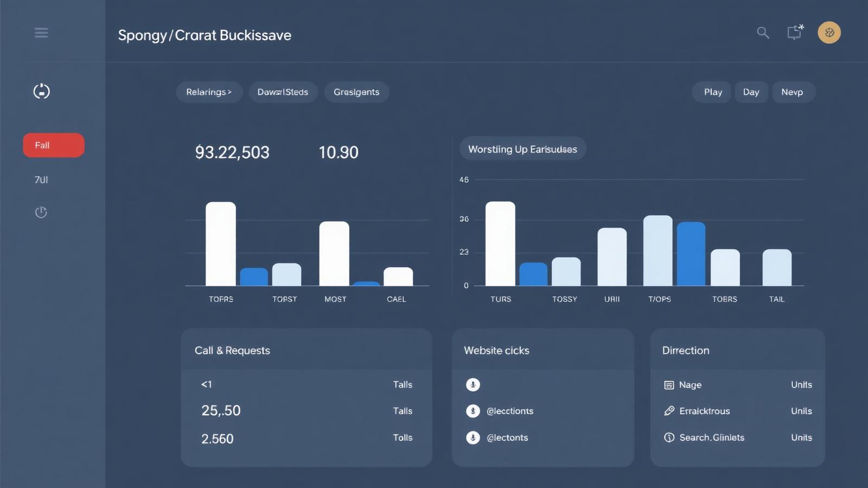This screenshot has height=488, width=868.
Task: Select the Search.Gliniets direction row
Action: [x=738, y=438]
